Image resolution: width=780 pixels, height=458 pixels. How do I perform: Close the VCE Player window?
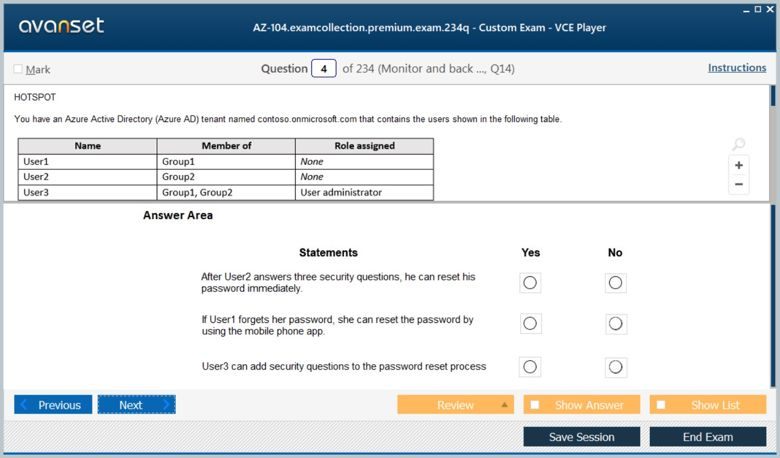pos(770,8)
